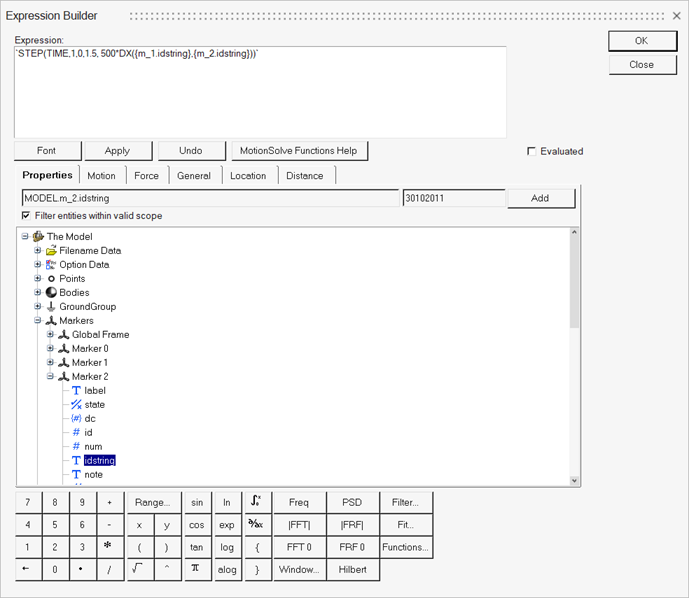This screenshot has width=689, height=598.
Task: Uncheck Filter entities within valid scope
Action: [26, 216]
